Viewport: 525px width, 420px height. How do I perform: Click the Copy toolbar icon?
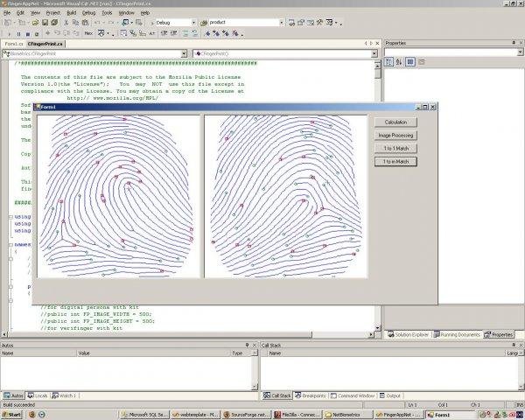75,23
